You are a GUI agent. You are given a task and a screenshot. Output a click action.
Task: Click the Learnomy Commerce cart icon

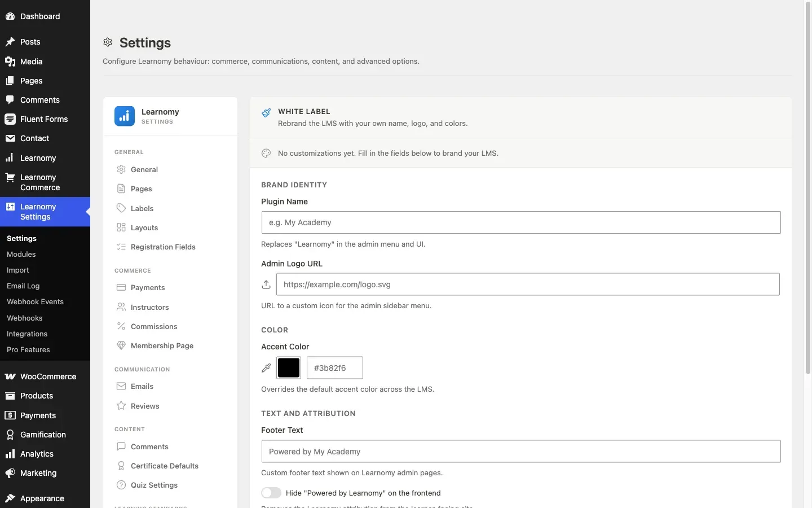click(10, 177)
